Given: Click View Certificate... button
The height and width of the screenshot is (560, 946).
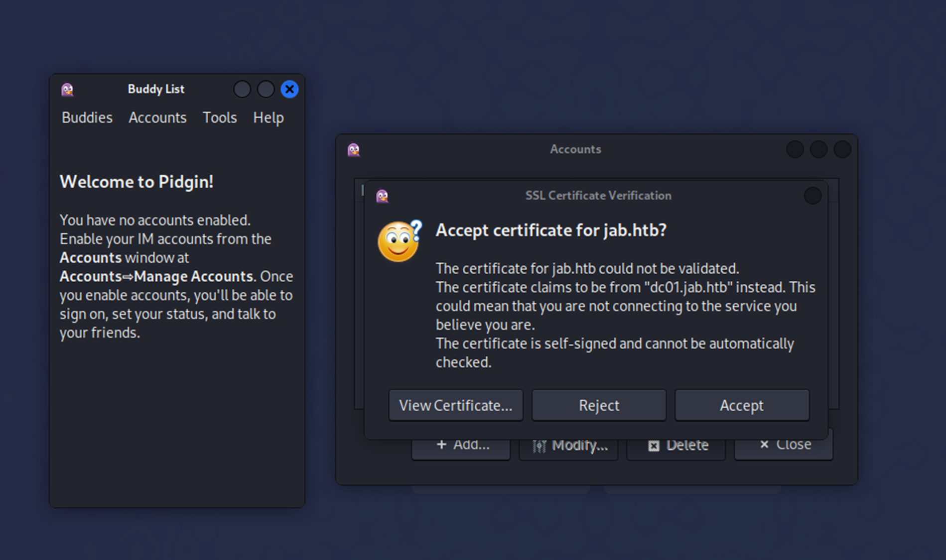Looking at the screenshot, I should click(456, 405).
